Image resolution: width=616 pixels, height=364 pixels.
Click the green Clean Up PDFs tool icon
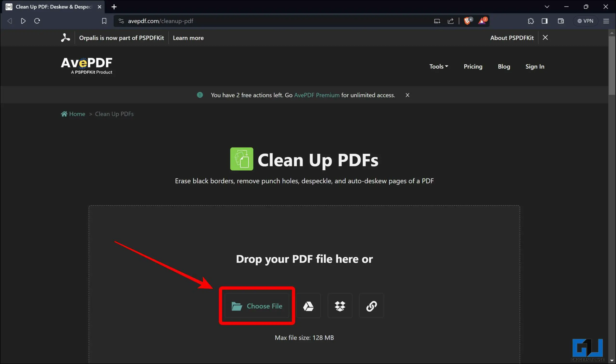pyautogui.click(x=242, y=159)
